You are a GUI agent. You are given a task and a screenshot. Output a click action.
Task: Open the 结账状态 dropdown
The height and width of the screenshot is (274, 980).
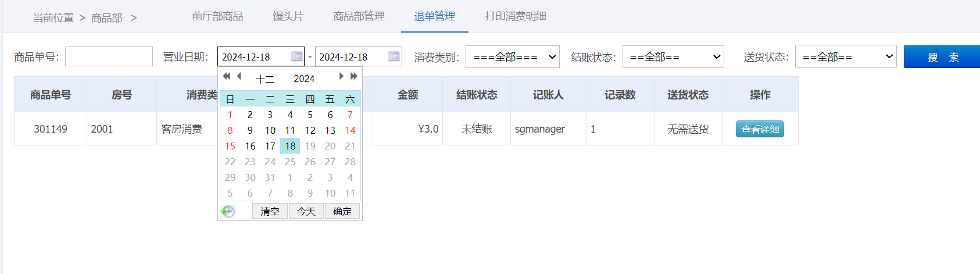click(673, 56)
